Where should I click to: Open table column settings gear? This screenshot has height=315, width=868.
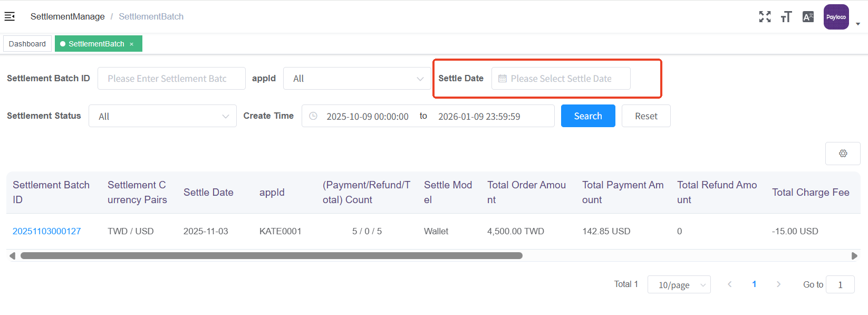click(x=843, y=154)
